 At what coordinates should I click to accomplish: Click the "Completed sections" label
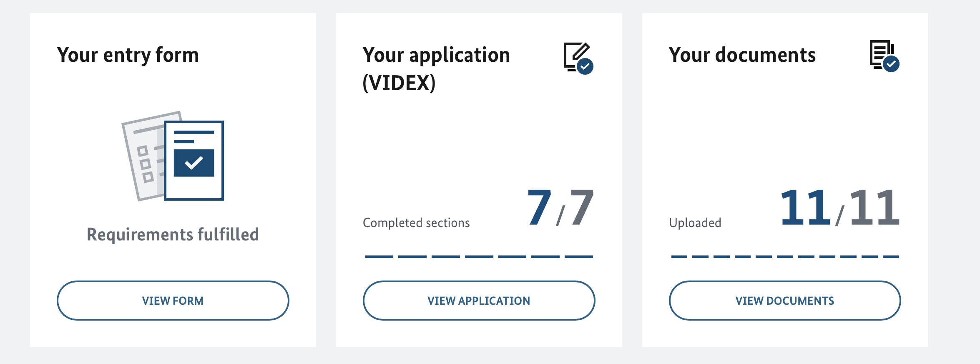(416, 223)
